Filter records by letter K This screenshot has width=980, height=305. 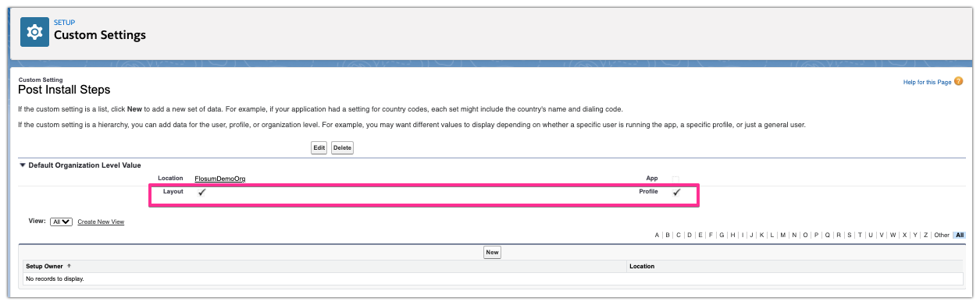pyautogui.click(x=761, y=235)
